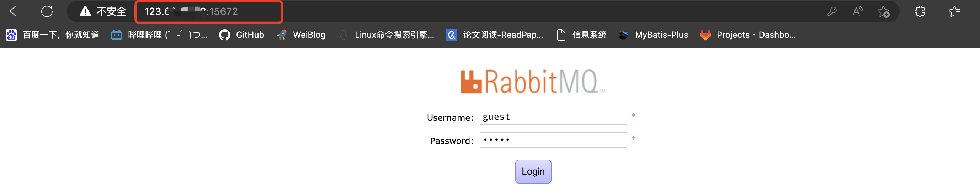
Task: Open the ReadPaper bookmark
Action: point(495,35)
